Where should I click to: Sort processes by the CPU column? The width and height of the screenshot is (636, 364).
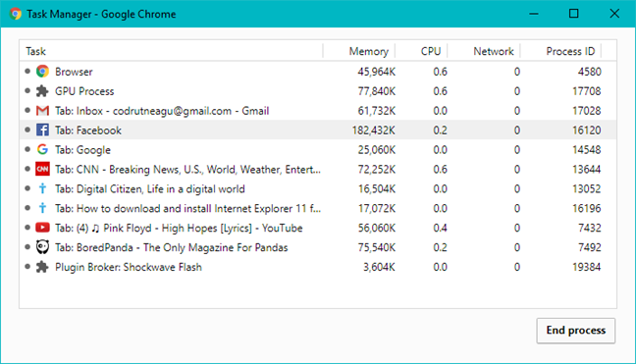pyautogui.click(x=422, y=51)
